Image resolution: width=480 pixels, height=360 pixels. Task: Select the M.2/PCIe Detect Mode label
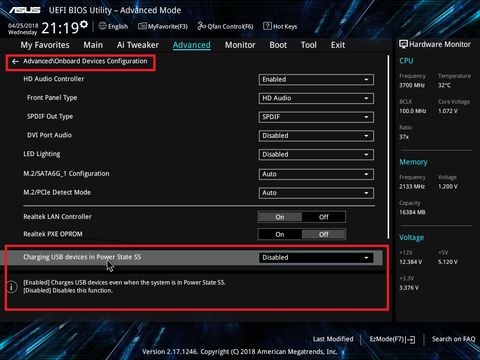(57, 192)
